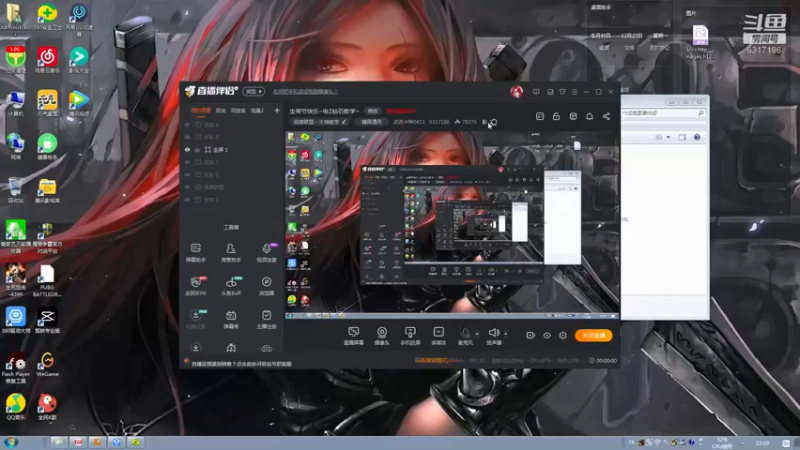800x450 pixels.
Task: Switch to the 场景2 tab
Action: (258, 110)
